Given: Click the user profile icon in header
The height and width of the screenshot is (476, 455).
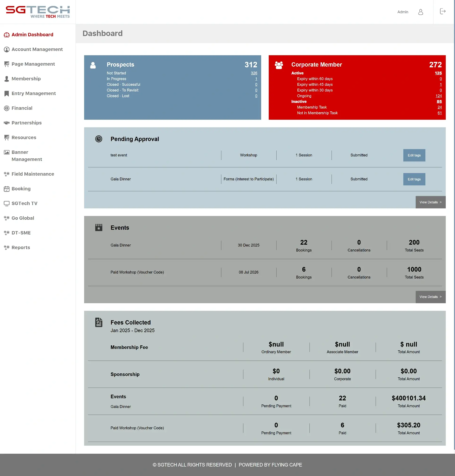Looking at the screenshot, I should pos(421,12).
